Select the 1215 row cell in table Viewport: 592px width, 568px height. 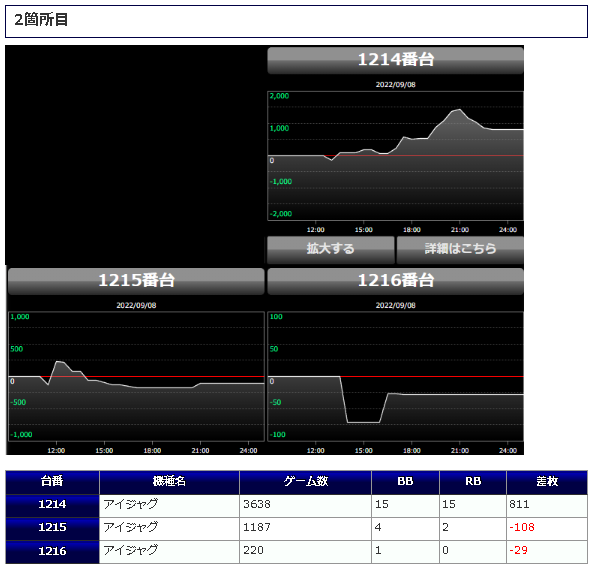pyautogui.click(x=52, y=529)
